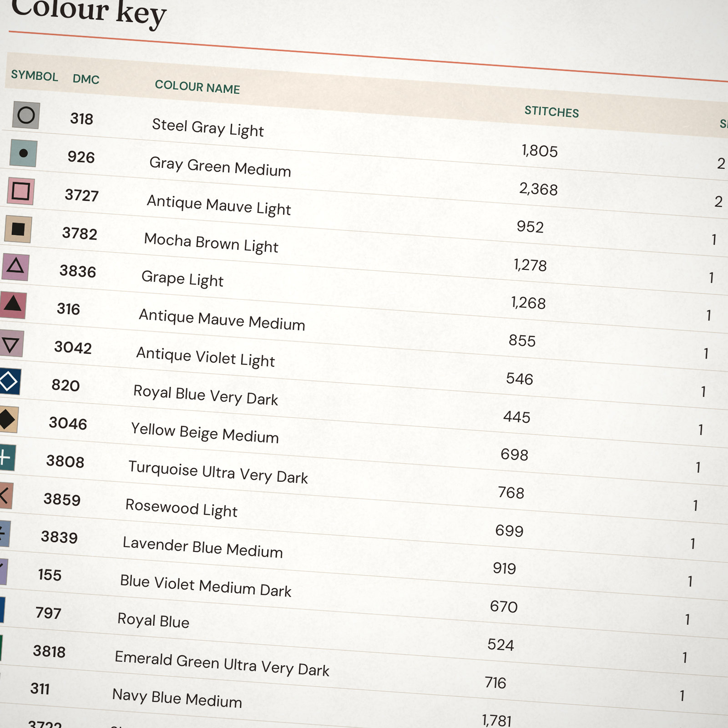Image resolution: width=728 pixels, height=728 pixels.
Task: Choose the Mocha Brown Light colour name
Action: point(211,243)
